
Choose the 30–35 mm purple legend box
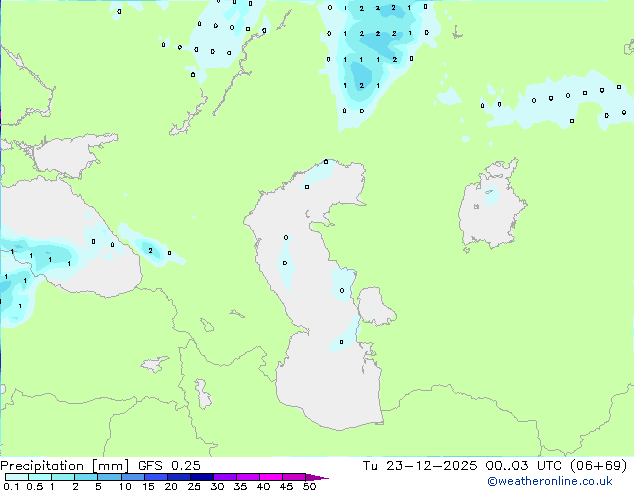tap(224, 477)
